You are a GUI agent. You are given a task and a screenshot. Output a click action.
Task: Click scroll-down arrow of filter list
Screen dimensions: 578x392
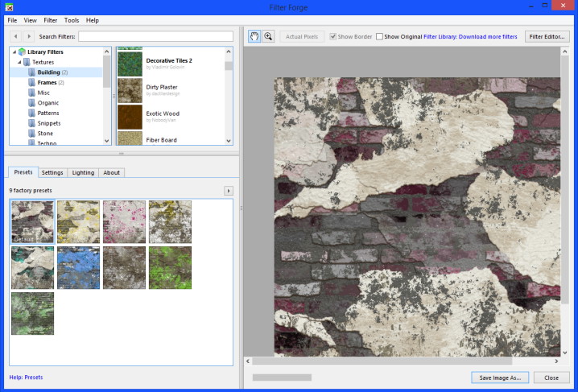[229, 141]
